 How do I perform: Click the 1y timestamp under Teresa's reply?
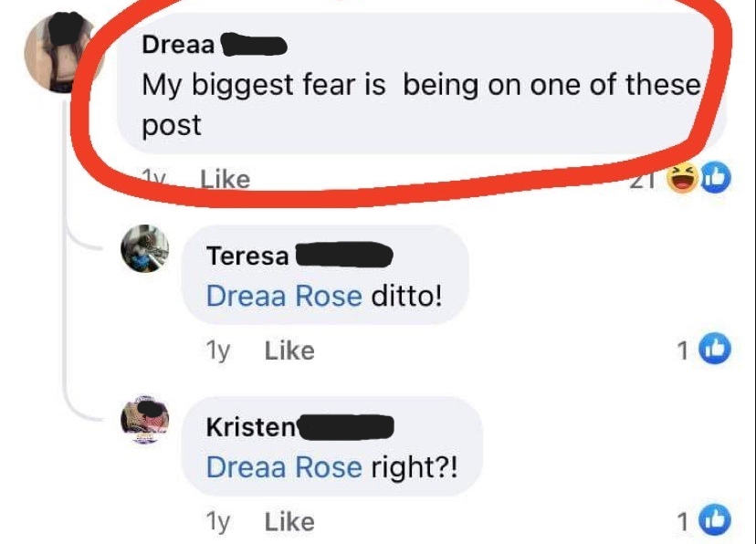(218, 350)
